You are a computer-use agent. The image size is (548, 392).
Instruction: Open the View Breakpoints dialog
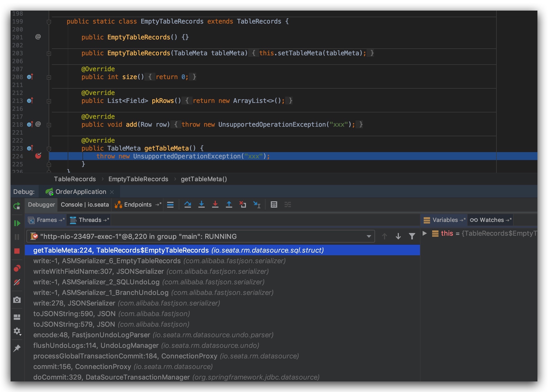pos(17,268)
